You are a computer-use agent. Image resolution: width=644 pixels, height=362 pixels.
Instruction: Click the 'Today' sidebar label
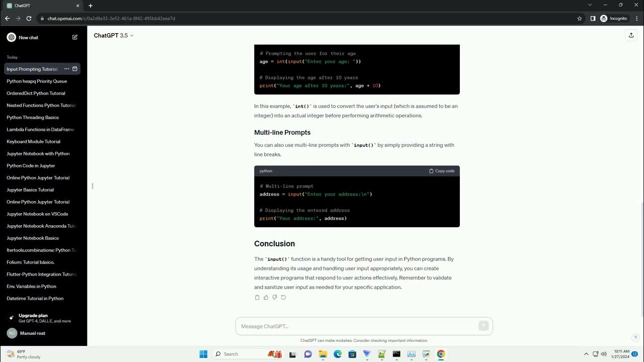[x=12, y=57]
